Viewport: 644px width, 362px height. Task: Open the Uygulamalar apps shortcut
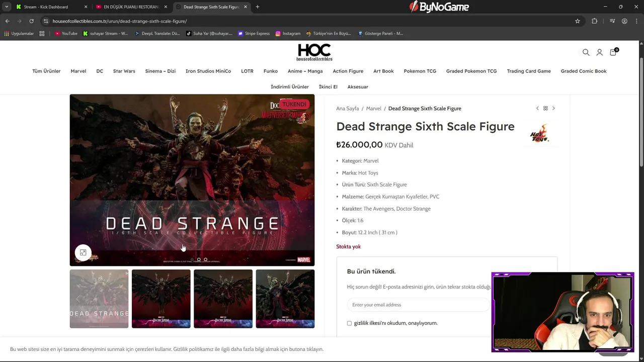(x=19, y=34)
